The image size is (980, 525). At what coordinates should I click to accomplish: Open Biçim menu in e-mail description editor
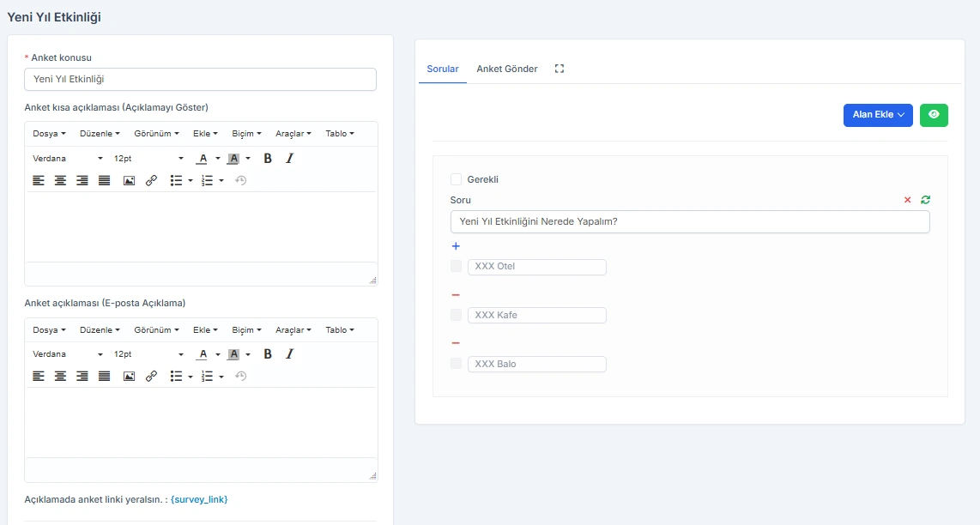[246, 330]
